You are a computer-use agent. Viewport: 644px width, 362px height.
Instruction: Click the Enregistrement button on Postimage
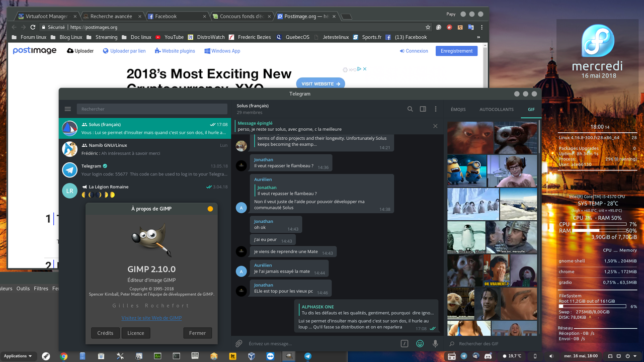point(456,51)
